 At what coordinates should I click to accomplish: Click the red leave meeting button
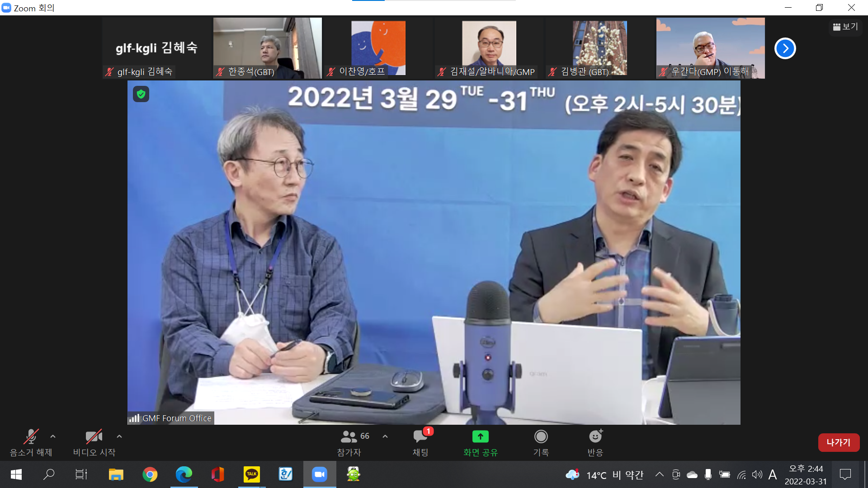838,442
